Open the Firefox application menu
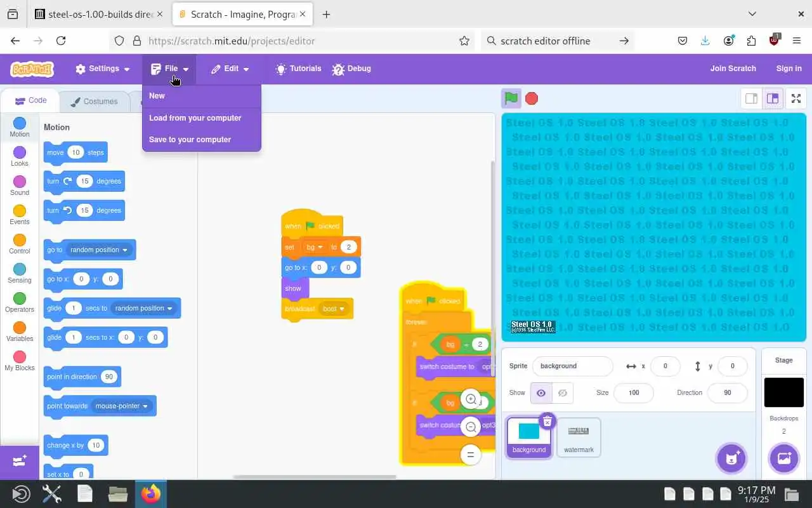Screen dimensions: 812x508 (x=797, y=41)
